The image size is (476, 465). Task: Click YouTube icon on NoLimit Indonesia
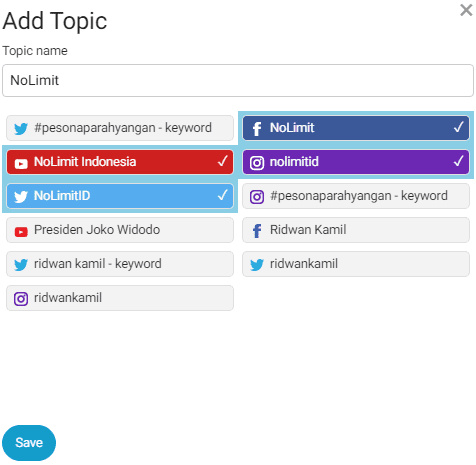coord(21,163)
